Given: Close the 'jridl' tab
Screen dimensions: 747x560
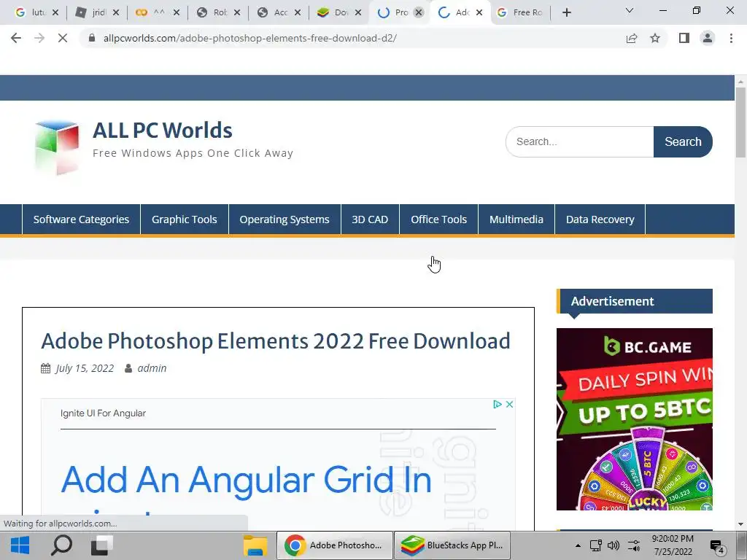Looking at the screenshot, I should [x=116, y=13].
